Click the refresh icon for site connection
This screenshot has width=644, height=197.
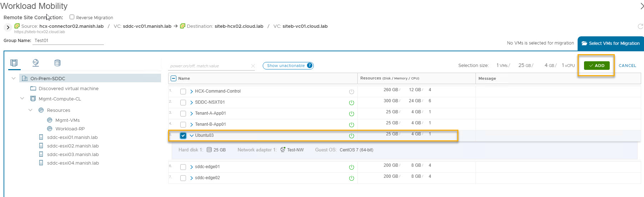640,26
